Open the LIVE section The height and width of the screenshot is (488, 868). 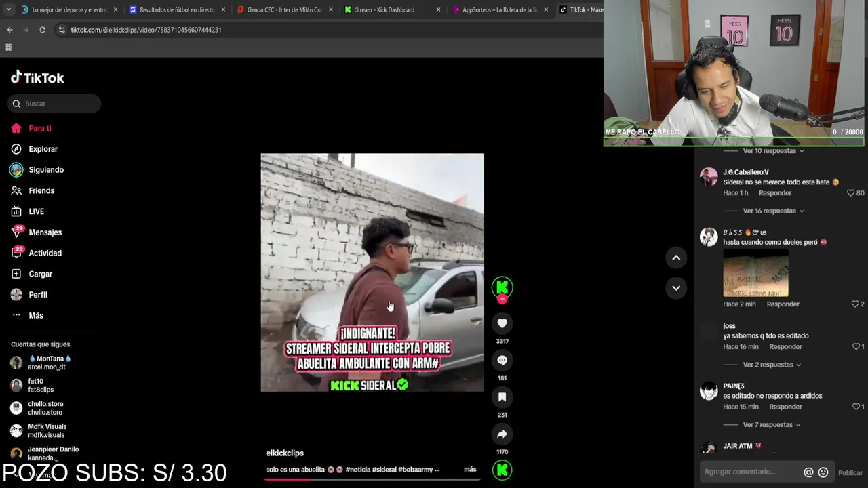coord(28,211)
